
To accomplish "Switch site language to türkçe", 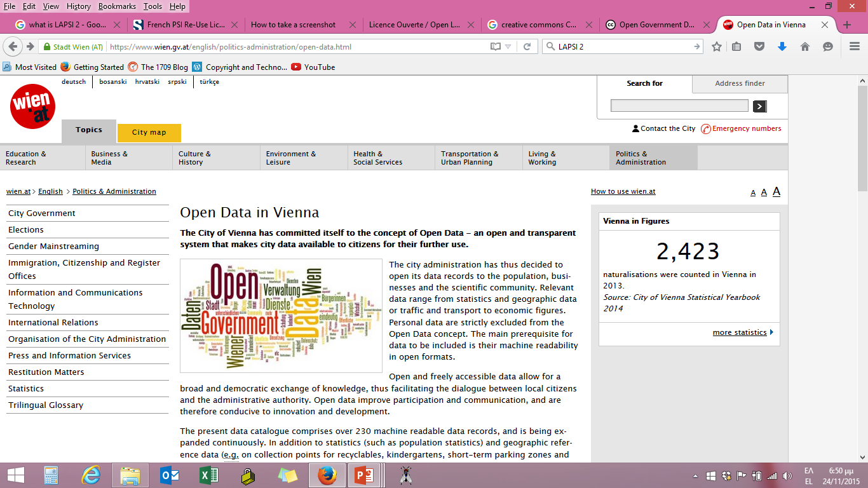I will 209,82.
